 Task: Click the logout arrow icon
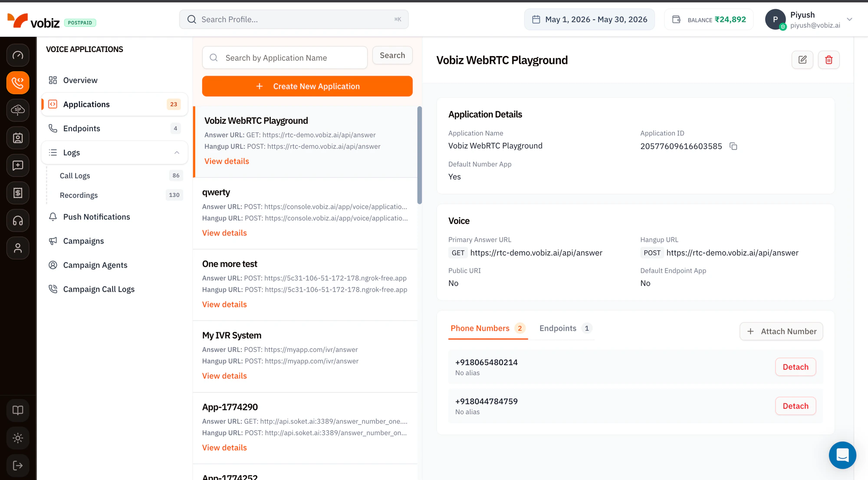[18, 465]
